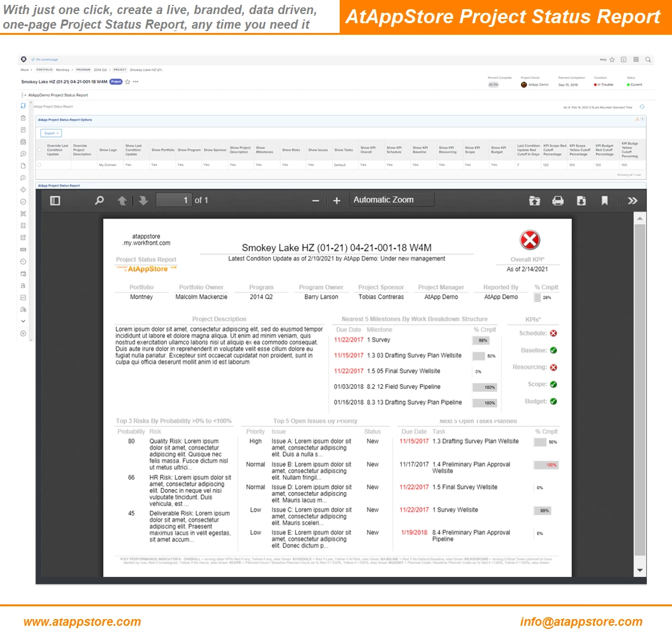The width and height of the screenshot is (672, 638).
Task: Click the PDF vertical scrollbar thumb
Action: coord(640,391)
